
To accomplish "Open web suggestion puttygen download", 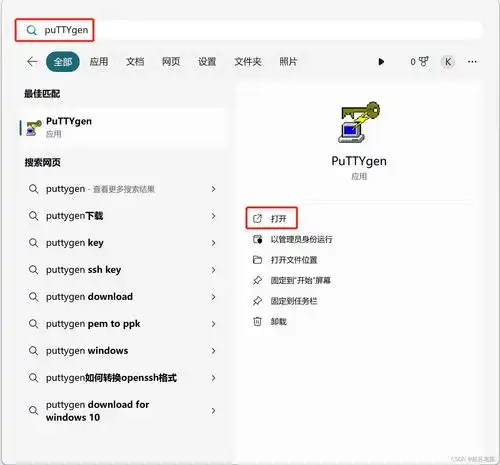I will (123, 297).
